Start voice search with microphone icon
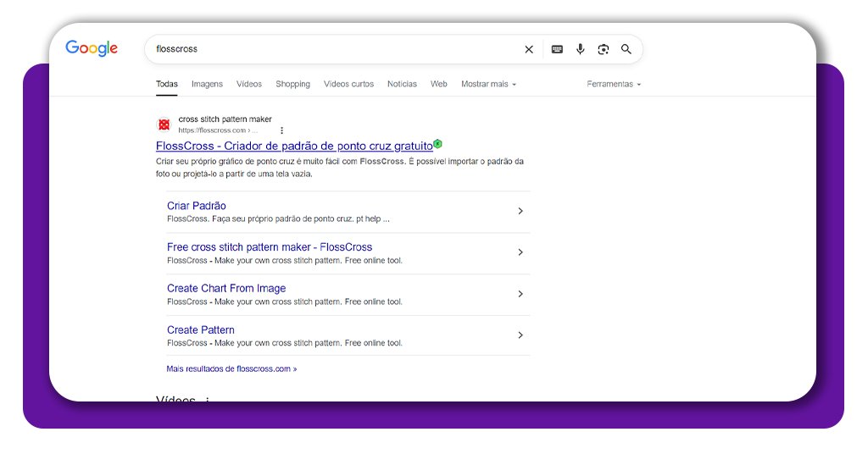Viewport: 868px width, 454px height. pyautogui.click(x=580, y=49)
